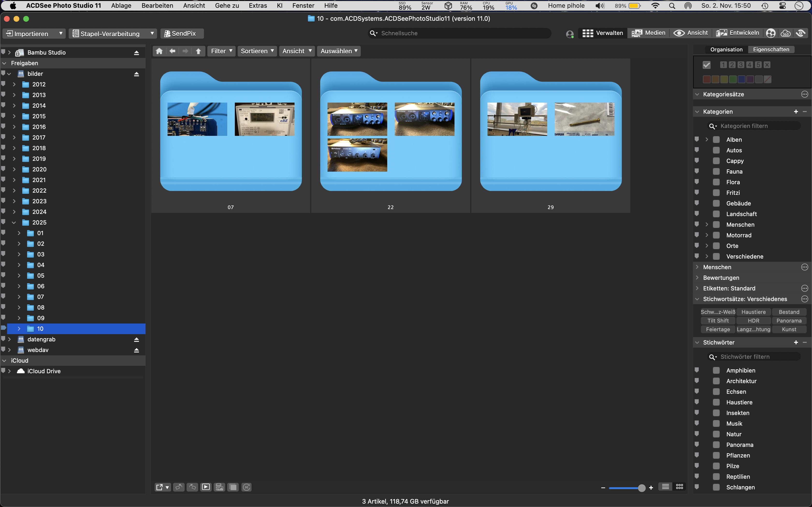This screenshot has width=812, height=507.
Task: Click the user account icon near search
Action: click(x=569, y=34)
